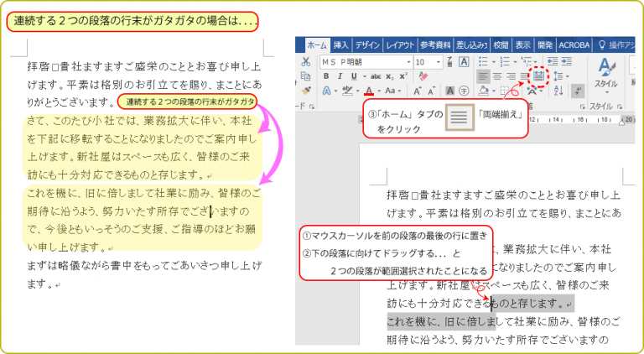Expand the line spacing dropdown arrow
The image size is (644, 354).
click(x=568, y=76)
